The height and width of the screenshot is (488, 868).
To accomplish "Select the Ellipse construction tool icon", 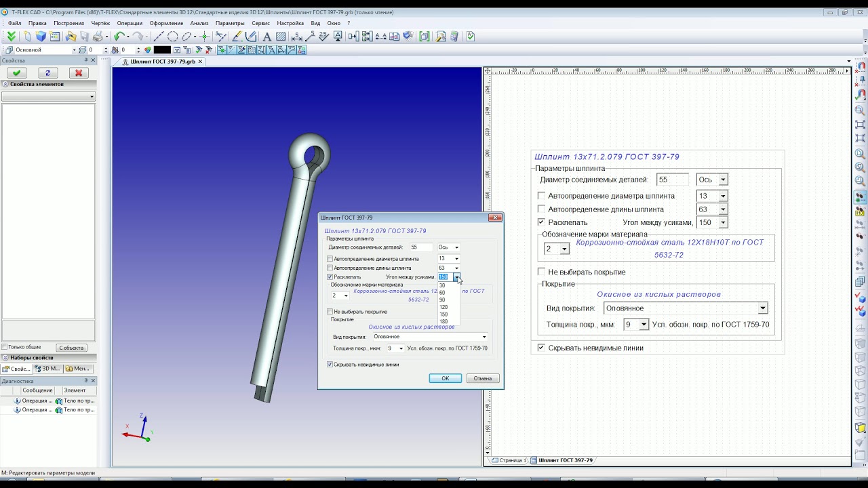I will (186, 37).
